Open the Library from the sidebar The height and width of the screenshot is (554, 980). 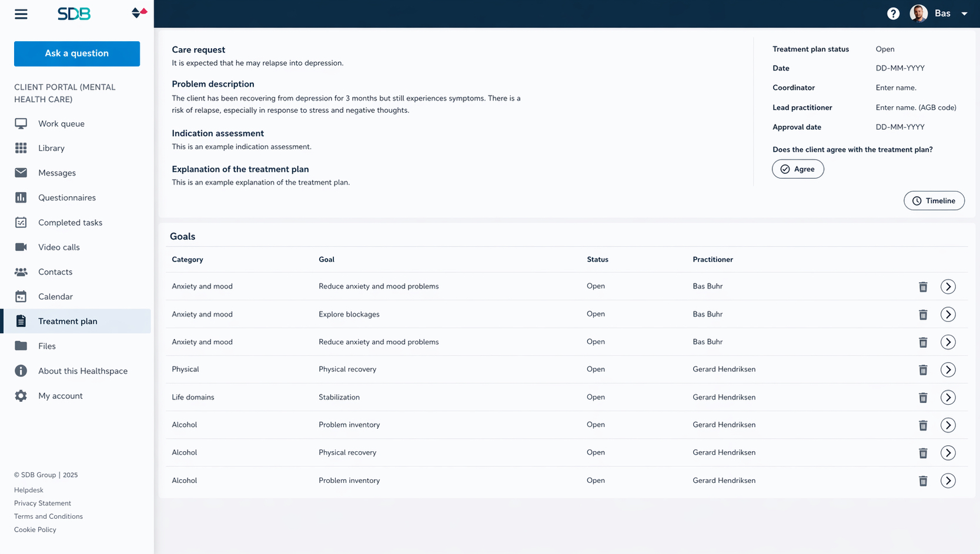51,149
